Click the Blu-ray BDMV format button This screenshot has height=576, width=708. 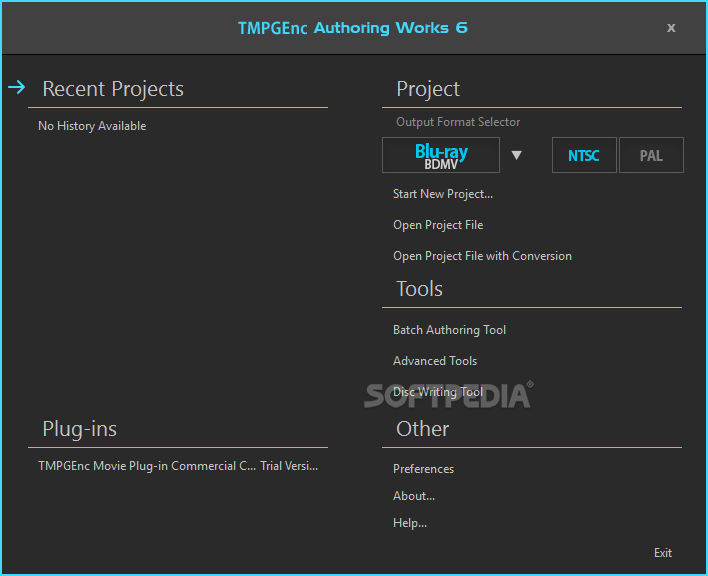441,155
